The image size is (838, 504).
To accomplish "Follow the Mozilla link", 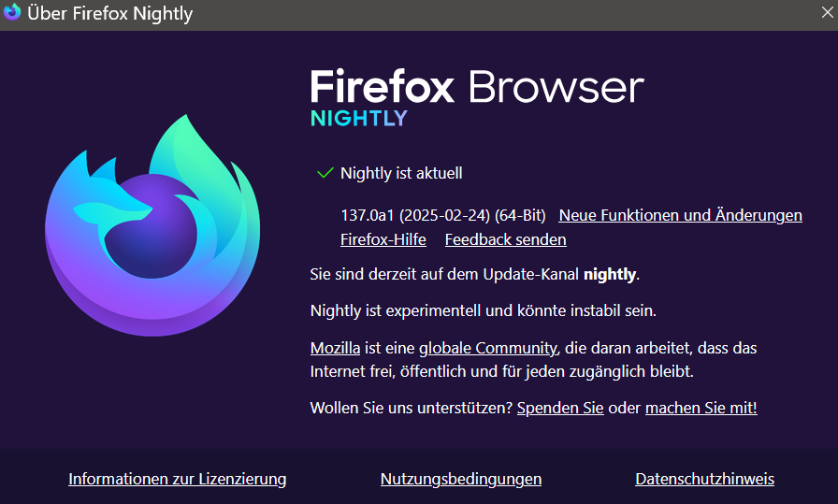I will pos(335,348).
